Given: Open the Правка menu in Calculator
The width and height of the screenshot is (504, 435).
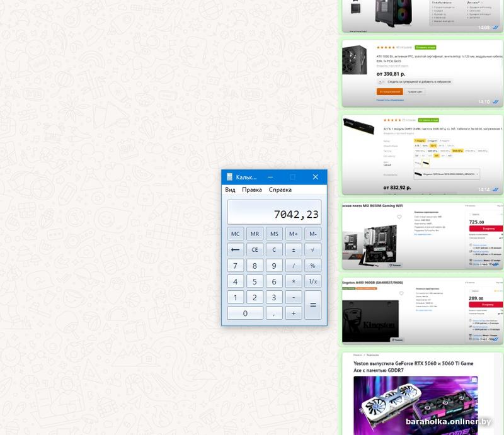Looking at the screenshot, I should tap(251, 189).
